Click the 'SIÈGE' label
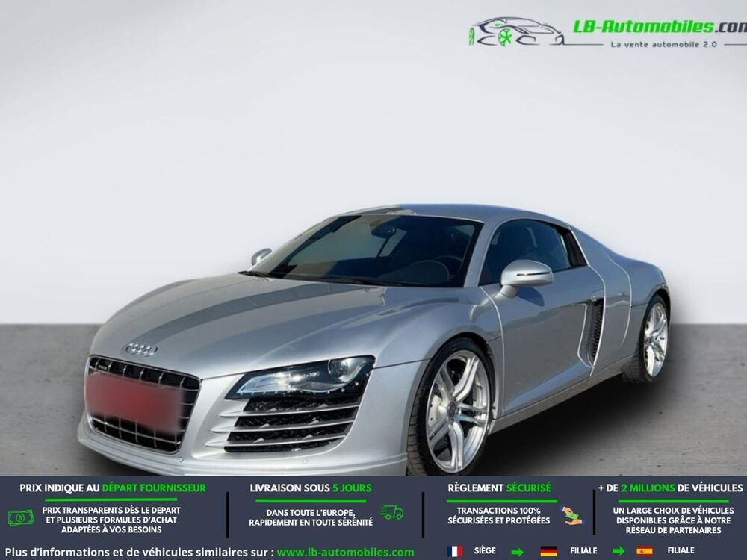 (485, 550)
